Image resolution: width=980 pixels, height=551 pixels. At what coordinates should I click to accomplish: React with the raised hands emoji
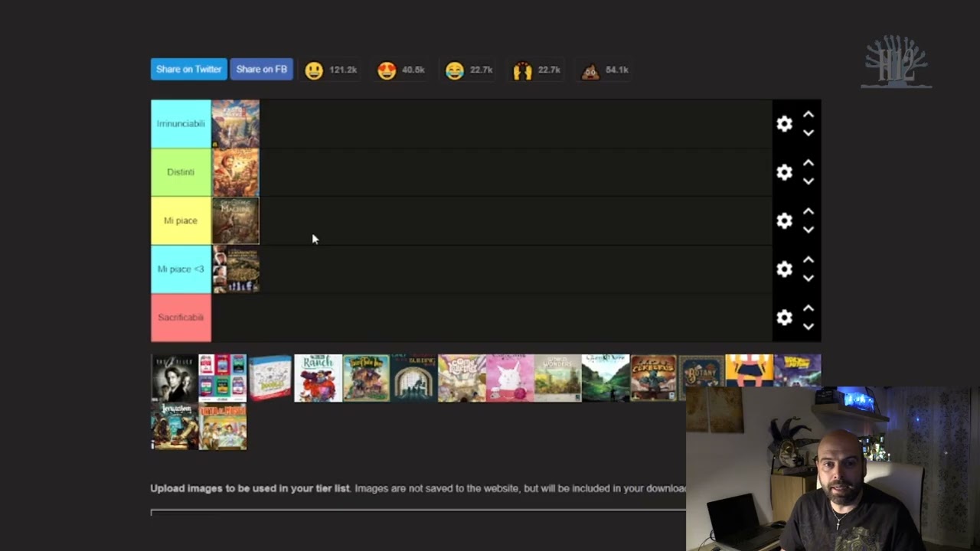(522, 70)
